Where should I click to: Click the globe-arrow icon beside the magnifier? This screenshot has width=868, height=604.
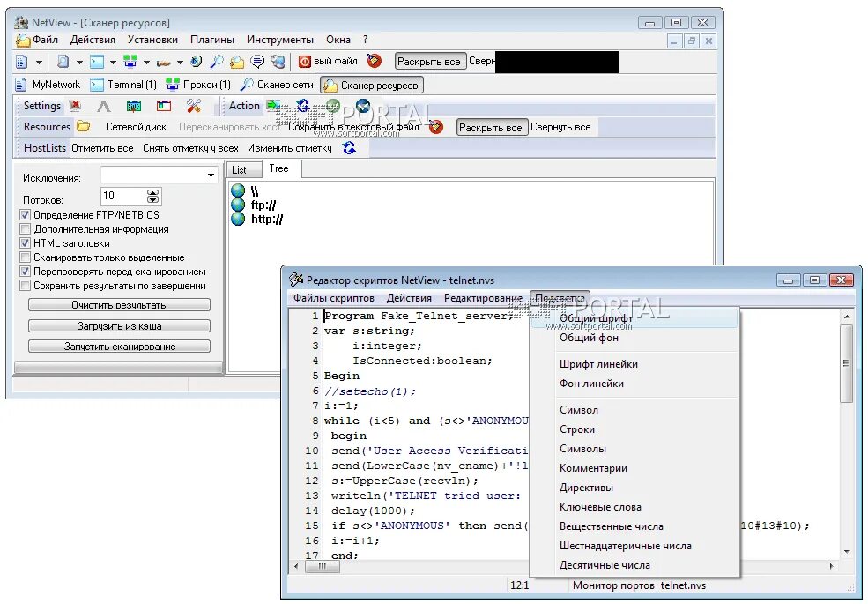[x=197, y=62]
